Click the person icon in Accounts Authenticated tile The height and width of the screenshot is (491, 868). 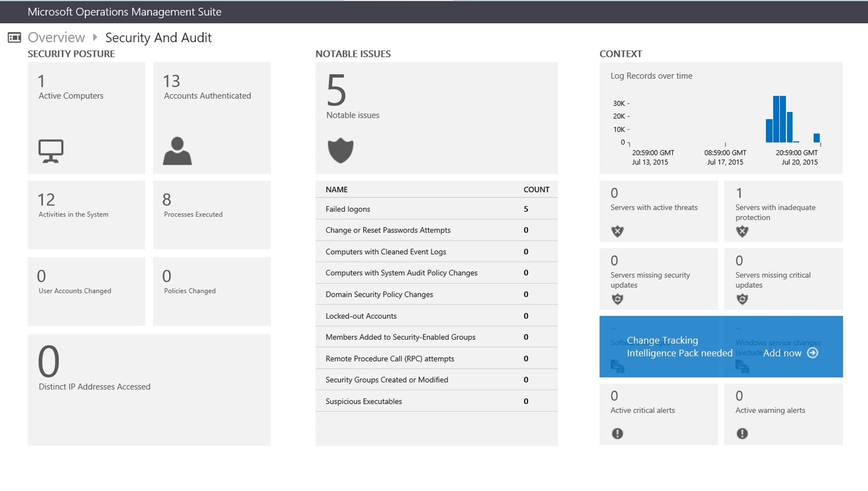tap(177, 151)
